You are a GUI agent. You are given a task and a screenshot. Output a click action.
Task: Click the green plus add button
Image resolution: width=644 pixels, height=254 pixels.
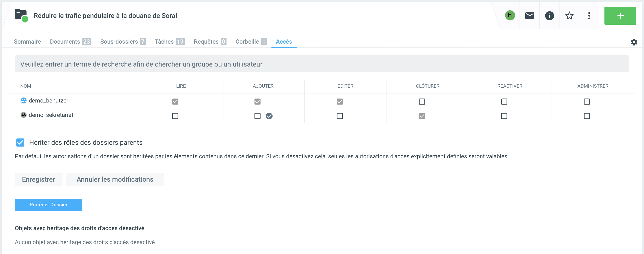click(x=620, y=16)
